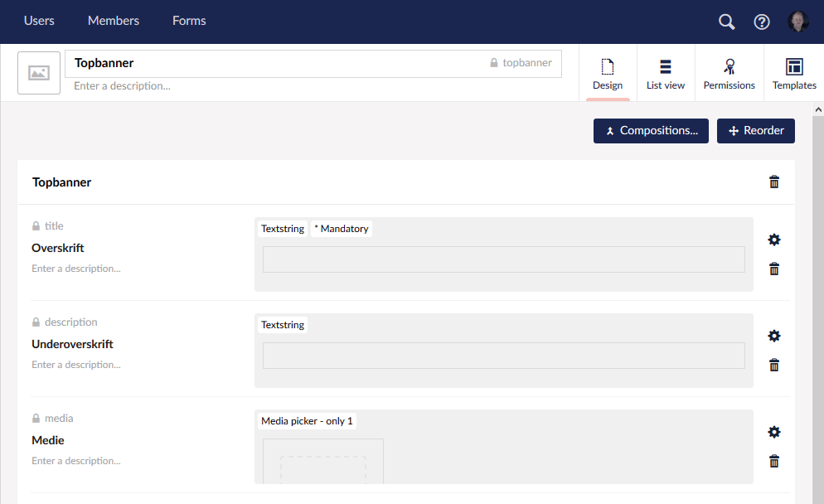
Task: Switch to the Design tab
Action: pyautogui.click(x=608, y=73)
